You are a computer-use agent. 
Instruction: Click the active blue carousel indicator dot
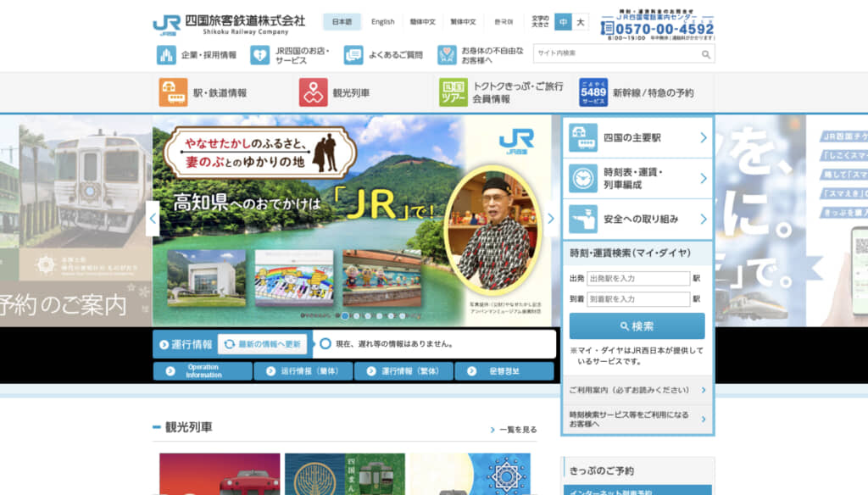[345, 316]
